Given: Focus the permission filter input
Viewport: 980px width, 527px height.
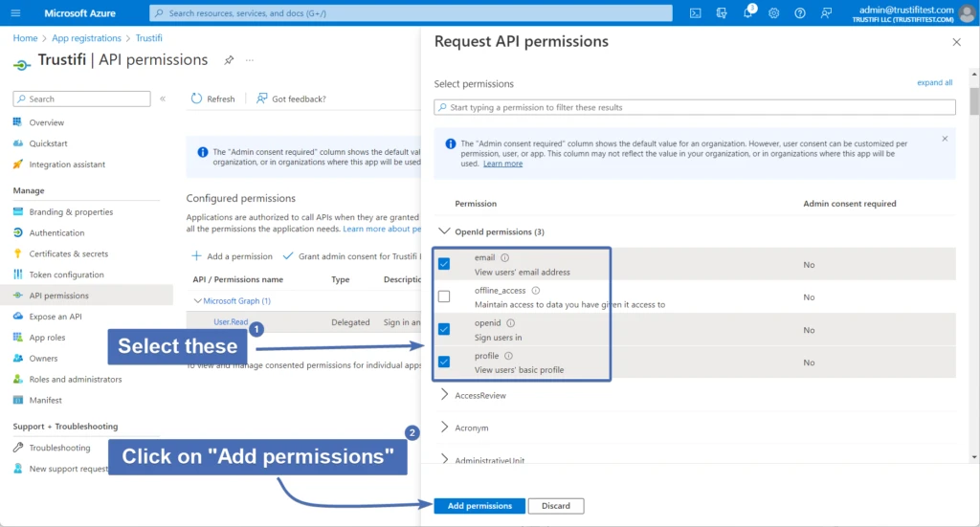Looking at the screenshot, I should point(695,107).
